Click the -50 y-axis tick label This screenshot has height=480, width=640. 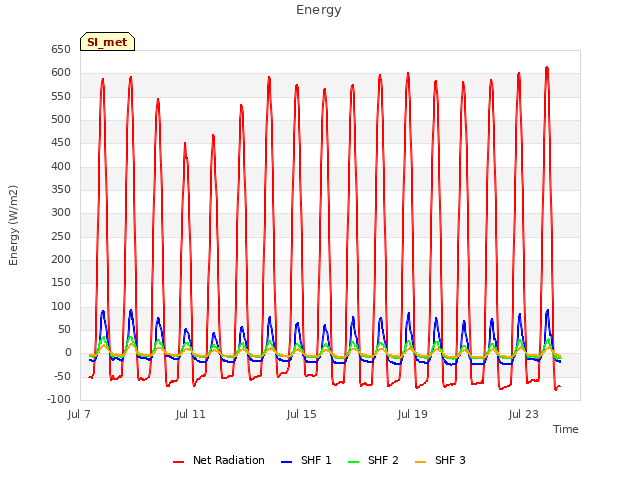(x=63, y=376)
